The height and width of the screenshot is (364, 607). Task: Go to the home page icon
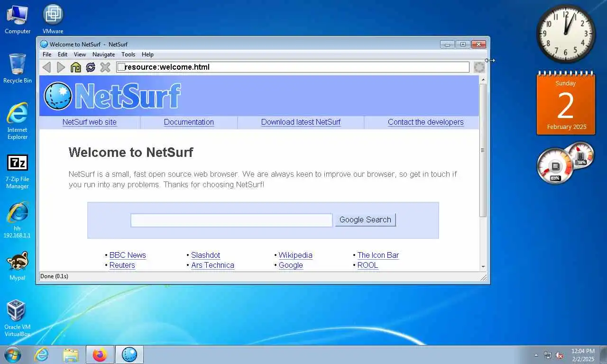click(76, 67)
